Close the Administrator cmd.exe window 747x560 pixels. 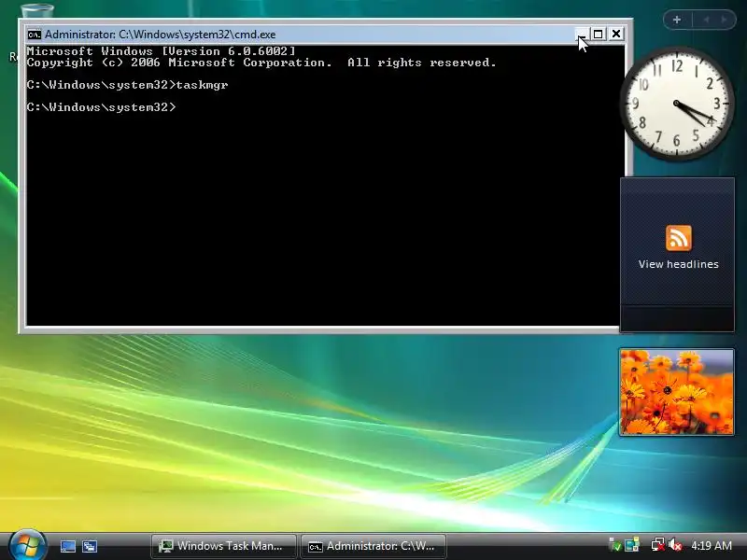[616, 34]
